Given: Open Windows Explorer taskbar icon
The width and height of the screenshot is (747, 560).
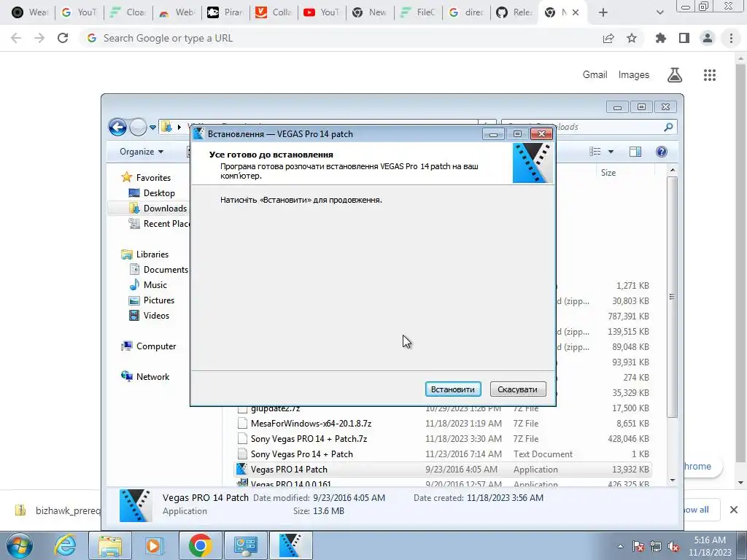Looking at the screenshot, I should [109, 545].
